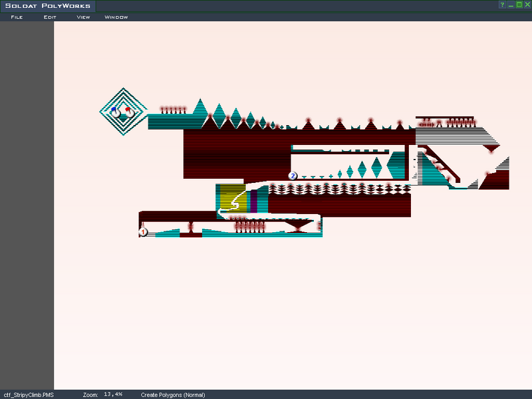Click the purple striped polygon strip

pos(253,203)
